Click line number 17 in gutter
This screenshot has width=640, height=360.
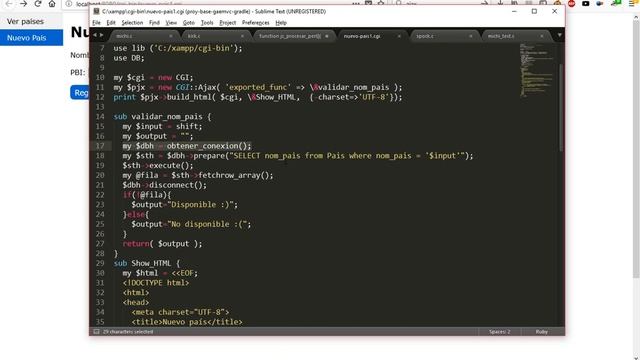pos(100,146)
